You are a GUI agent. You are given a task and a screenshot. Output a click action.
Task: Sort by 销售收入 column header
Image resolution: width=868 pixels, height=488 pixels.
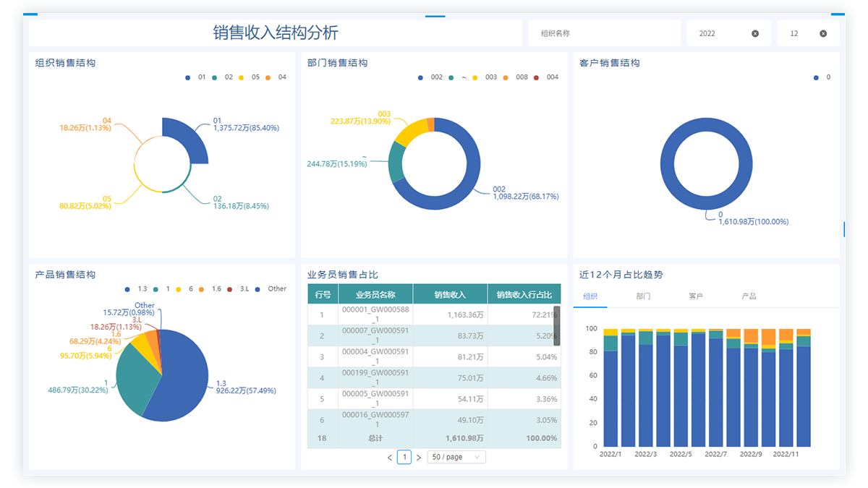(450, 294)
